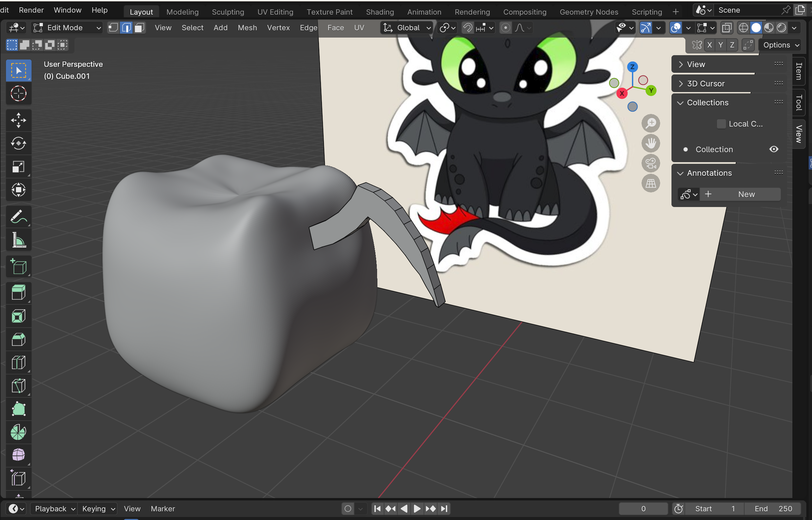This screenshot has width=812, height=520.
Task: Select the Select Box tool
Action: tap(19, 70)
